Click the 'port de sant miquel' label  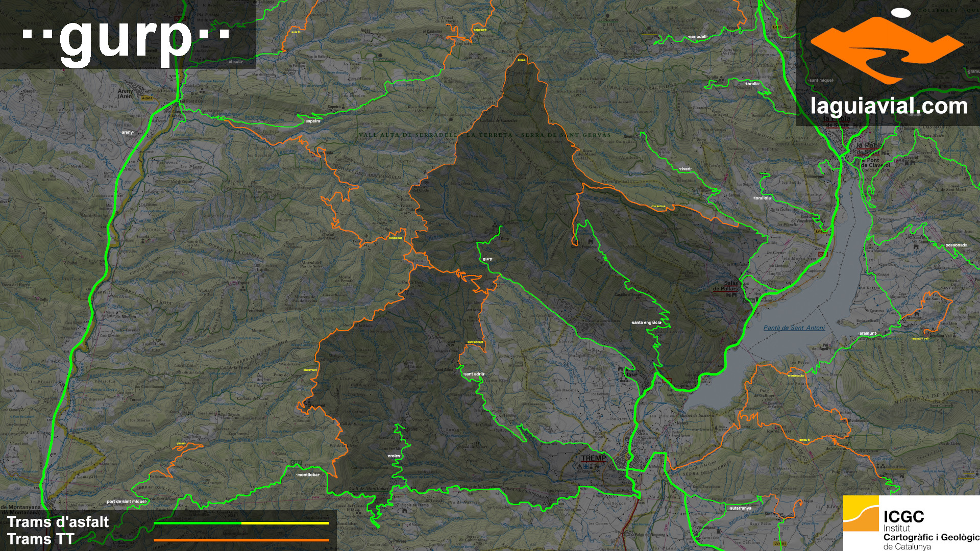126,502
